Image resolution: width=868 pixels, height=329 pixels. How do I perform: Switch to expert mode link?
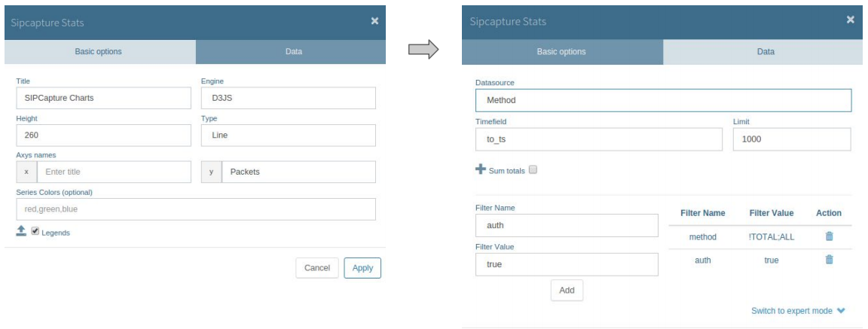point(792,311)
